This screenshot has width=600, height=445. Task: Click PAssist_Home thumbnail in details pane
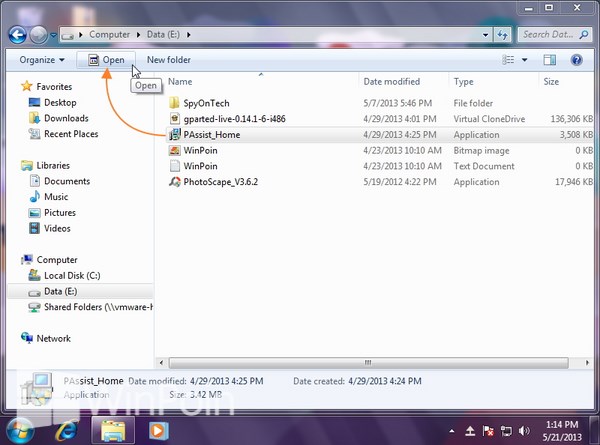click(37, 389)
